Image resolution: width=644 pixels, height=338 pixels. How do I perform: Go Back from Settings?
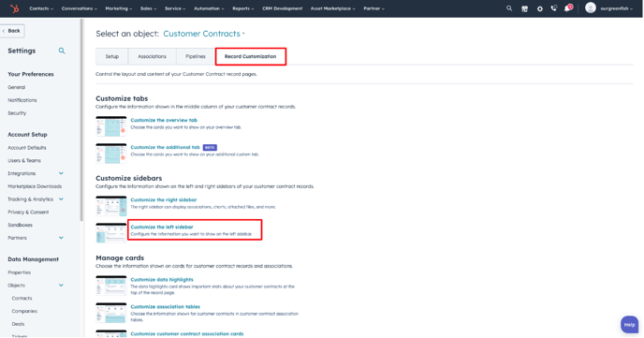coord(12,31)
